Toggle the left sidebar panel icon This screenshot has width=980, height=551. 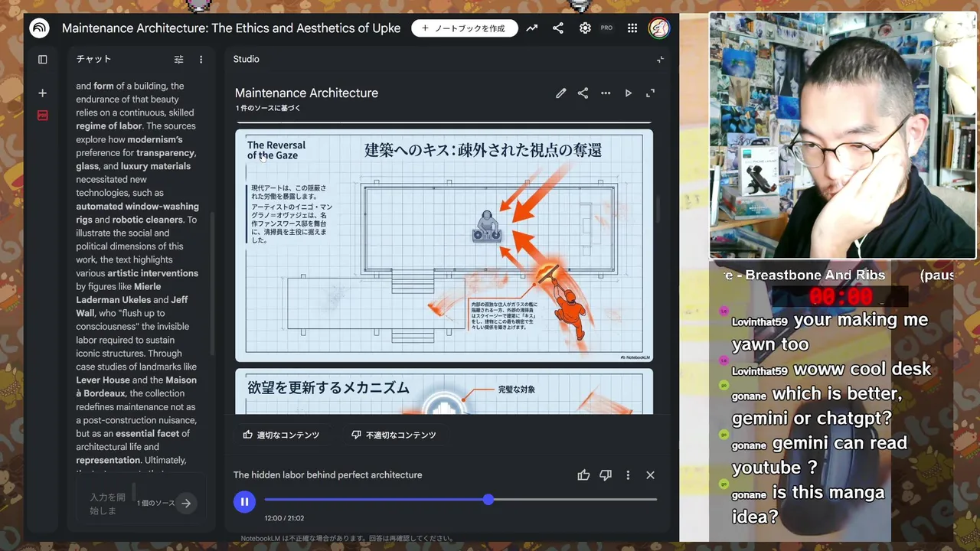click(x=43, y=59)
